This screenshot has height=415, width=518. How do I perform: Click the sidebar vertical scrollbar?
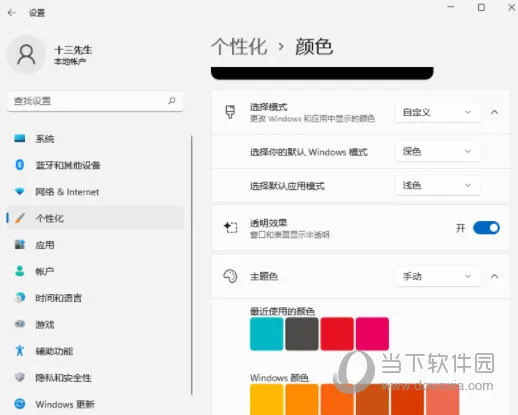[x=192, y=265]
